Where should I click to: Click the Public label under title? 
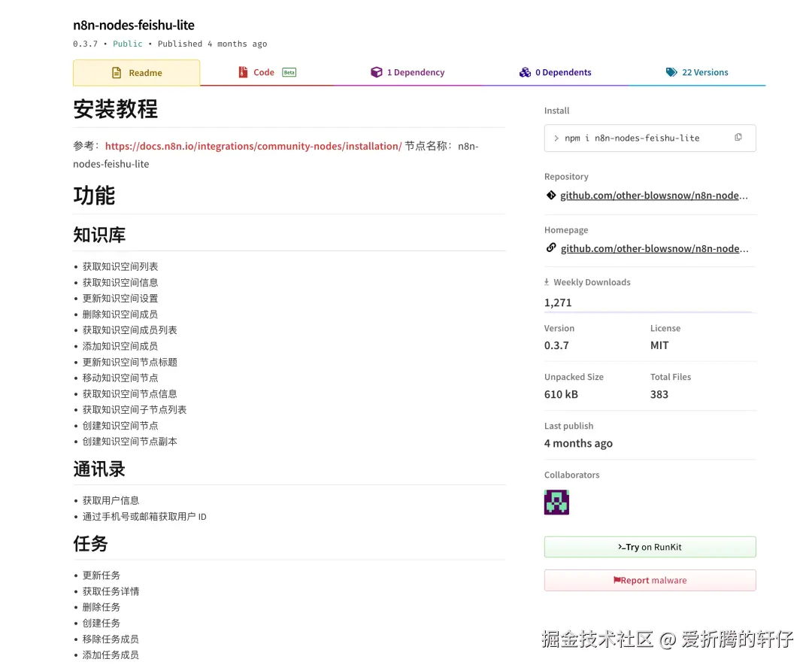pyautogui.click(x=127, y=44)
